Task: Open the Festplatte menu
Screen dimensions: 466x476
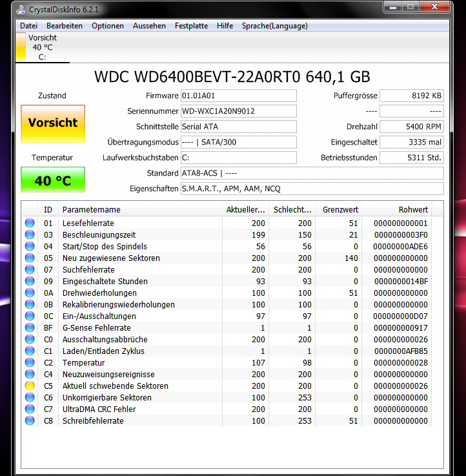Action: tap(191, 26)
